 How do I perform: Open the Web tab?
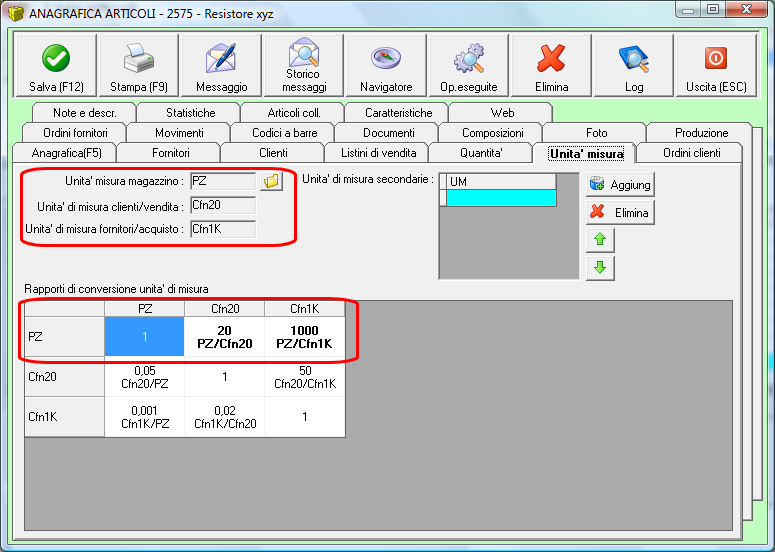(x=502, y=113)
